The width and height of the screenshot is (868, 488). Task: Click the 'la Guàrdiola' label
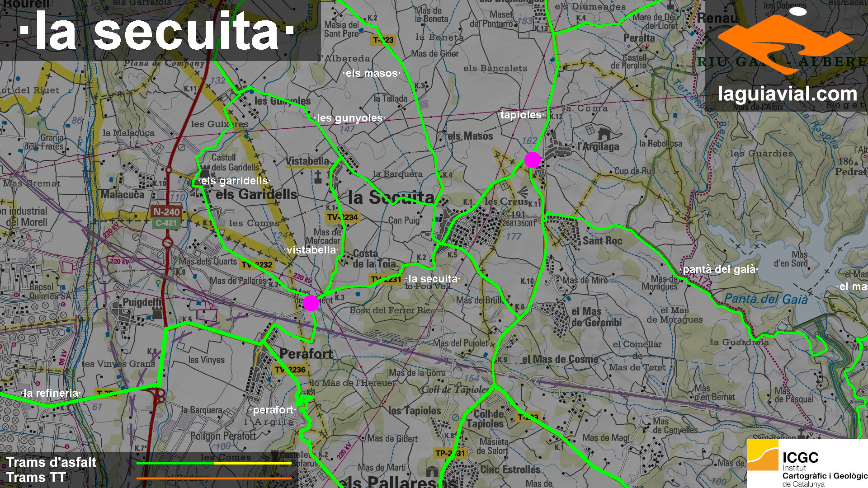[x=739, y=342]
